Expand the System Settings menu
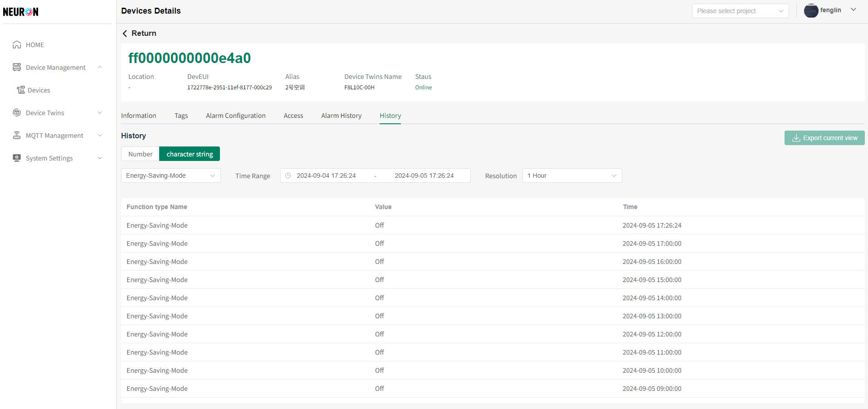This screenshot has height=409, width=868. (x=100, y=158)
